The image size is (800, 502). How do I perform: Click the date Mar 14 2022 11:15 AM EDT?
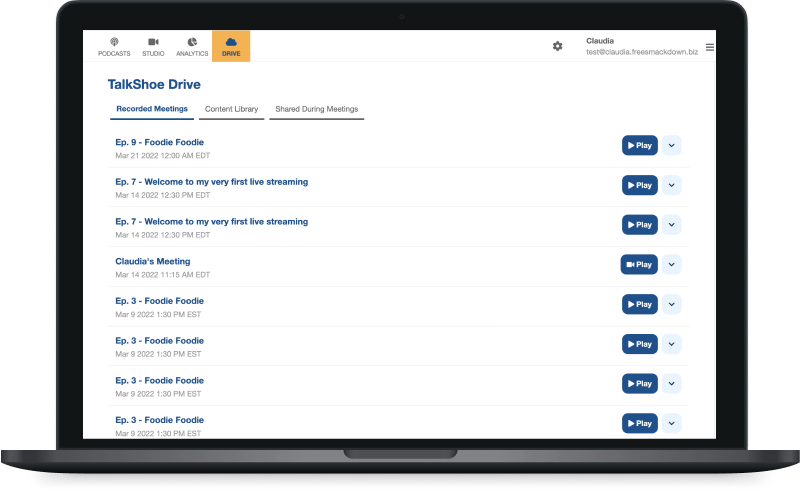[163, 274]
